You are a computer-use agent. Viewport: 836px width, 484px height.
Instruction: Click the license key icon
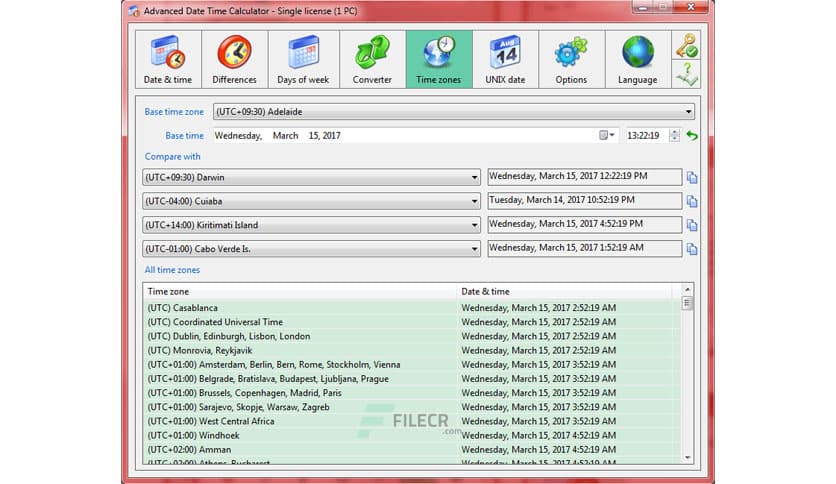[686, 45]
